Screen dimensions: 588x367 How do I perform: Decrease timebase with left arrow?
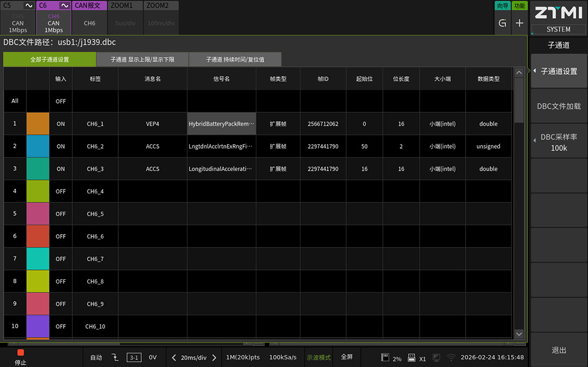[174, 358]
